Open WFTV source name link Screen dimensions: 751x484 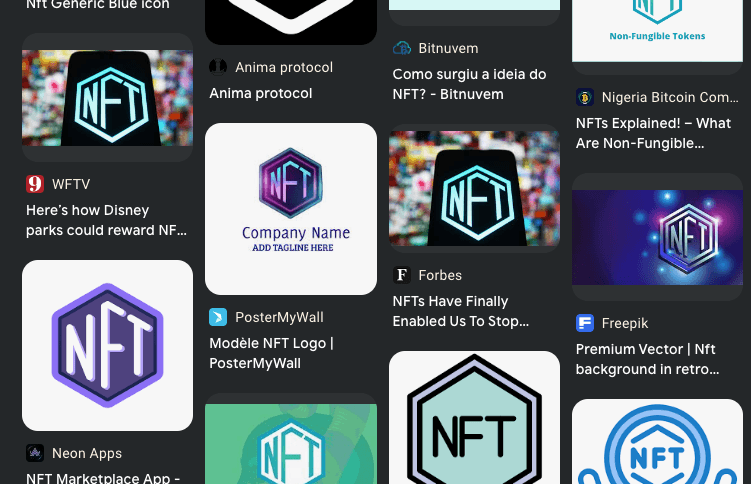(71, 184)
